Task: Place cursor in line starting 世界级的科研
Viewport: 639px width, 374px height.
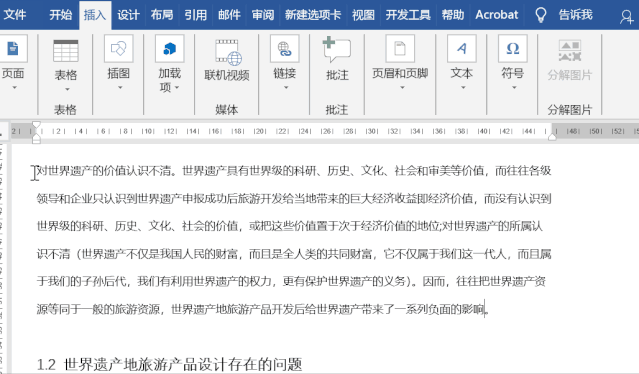Action: pos(290,226)
